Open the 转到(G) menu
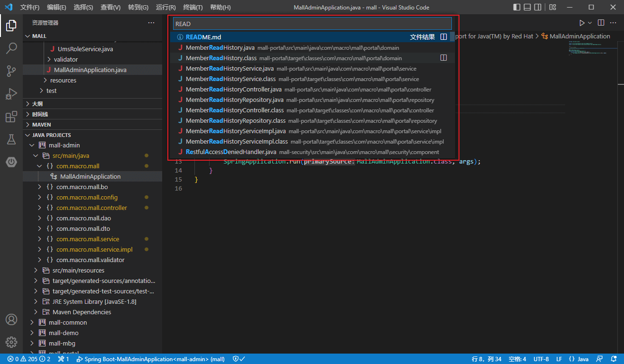Image resolution: width=624 pixels, height=364 pixels. coord(138,7)
